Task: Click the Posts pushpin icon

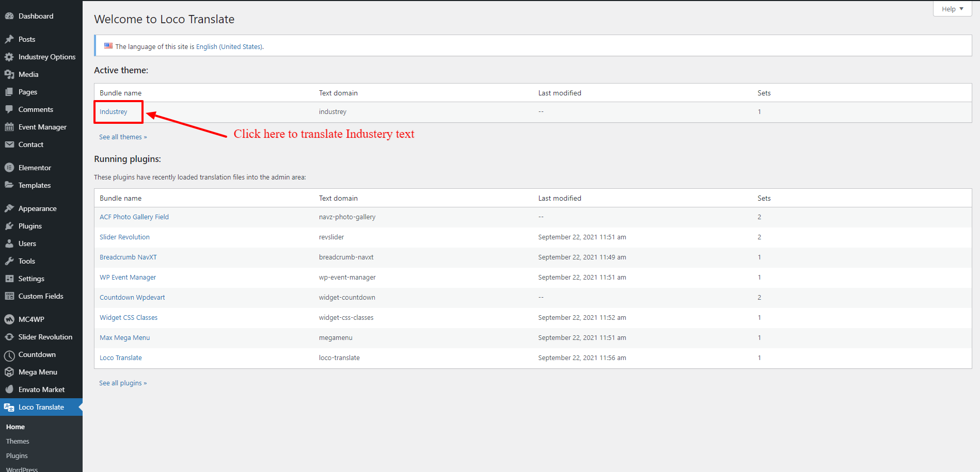Action: click(9, 39)
